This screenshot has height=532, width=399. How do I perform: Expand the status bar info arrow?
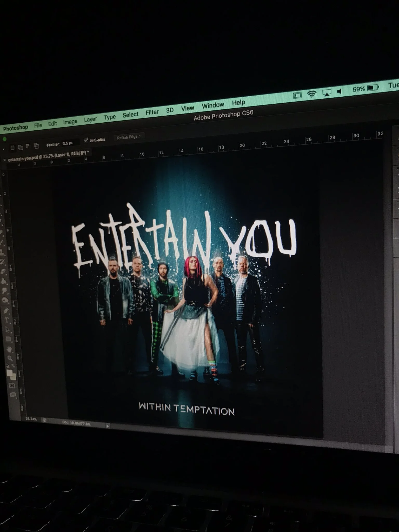click(x=108, y=425)
